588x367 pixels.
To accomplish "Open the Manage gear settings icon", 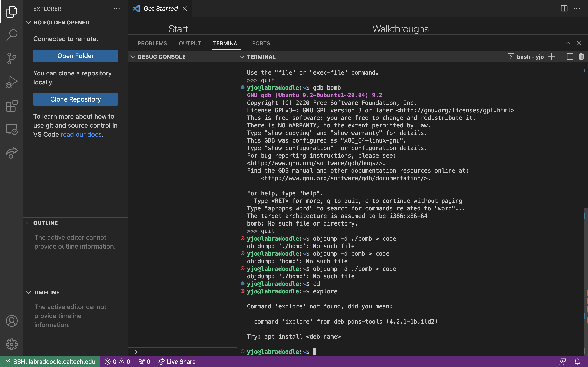I will click(12, 344).
